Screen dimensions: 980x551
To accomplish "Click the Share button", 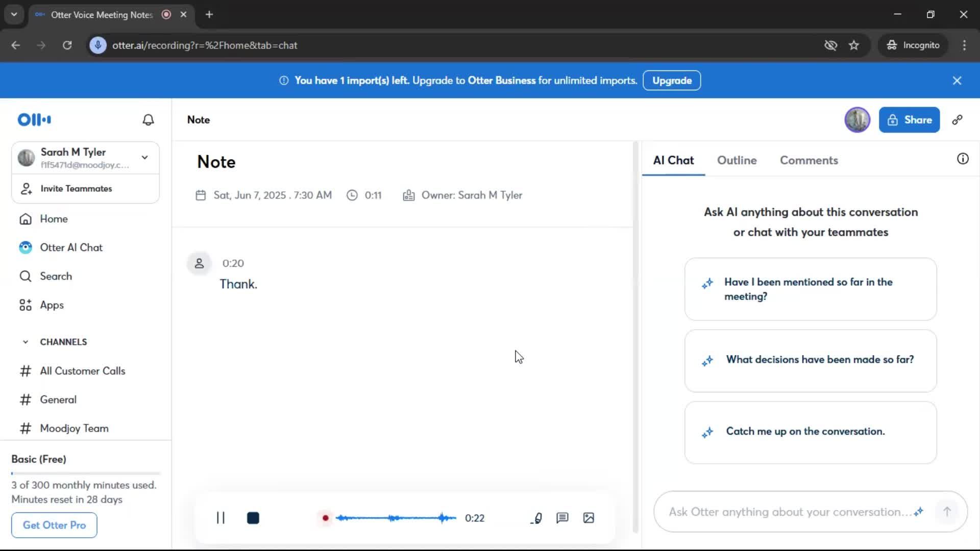I will [x=909, y=120].
